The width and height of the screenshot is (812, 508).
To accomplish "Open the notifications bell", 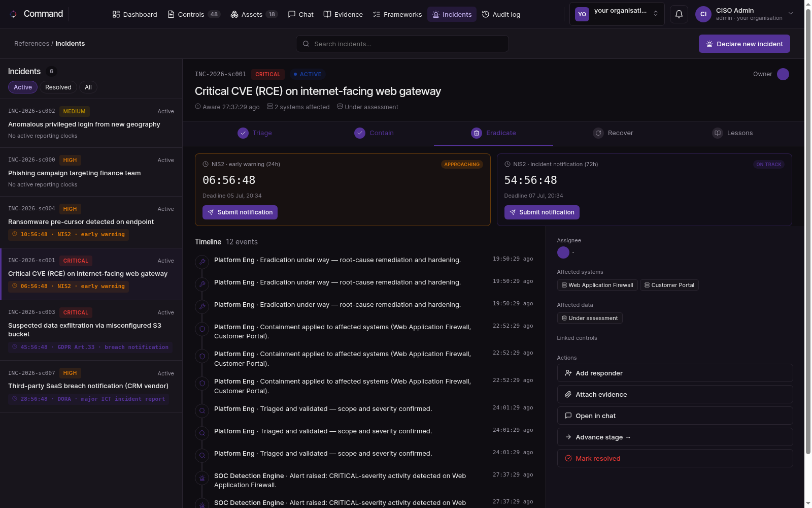I will [679, 14].
